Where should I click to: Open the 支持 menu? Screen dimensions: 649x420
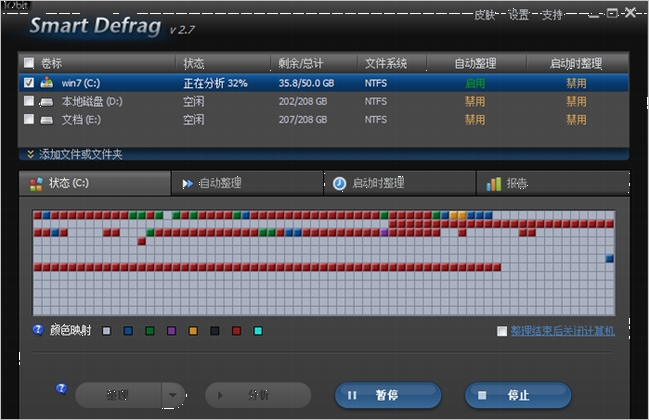[552, 15]
